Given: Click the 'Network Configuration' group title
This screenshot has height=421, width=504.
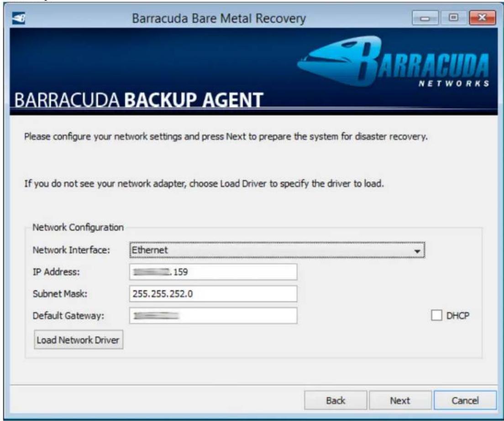Looking at the screenshot, I should coord(78,227).
